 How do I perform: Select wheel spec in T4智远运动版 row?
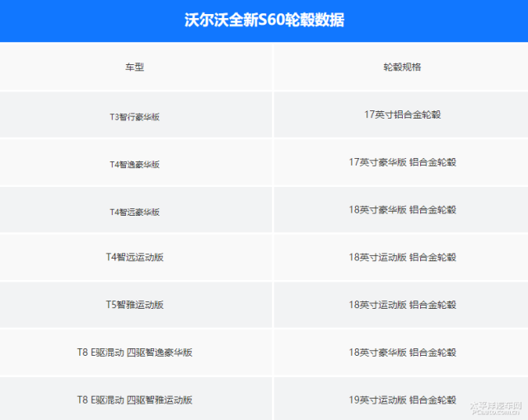pos(402,257)
